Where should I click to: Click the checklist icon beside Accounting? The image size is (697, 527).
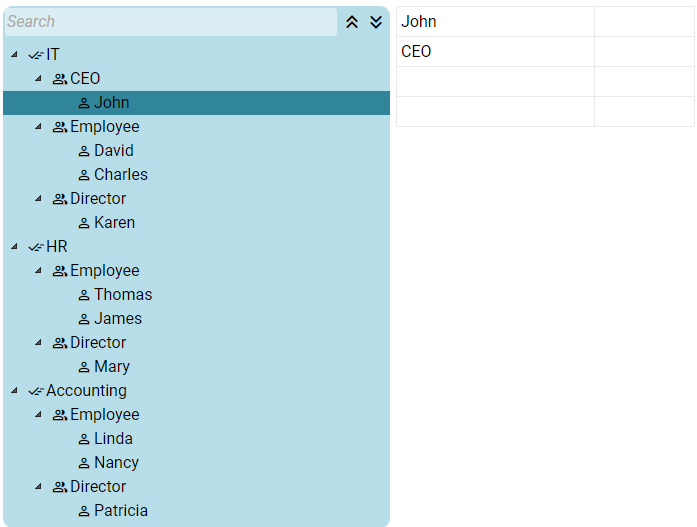[36, 391]
